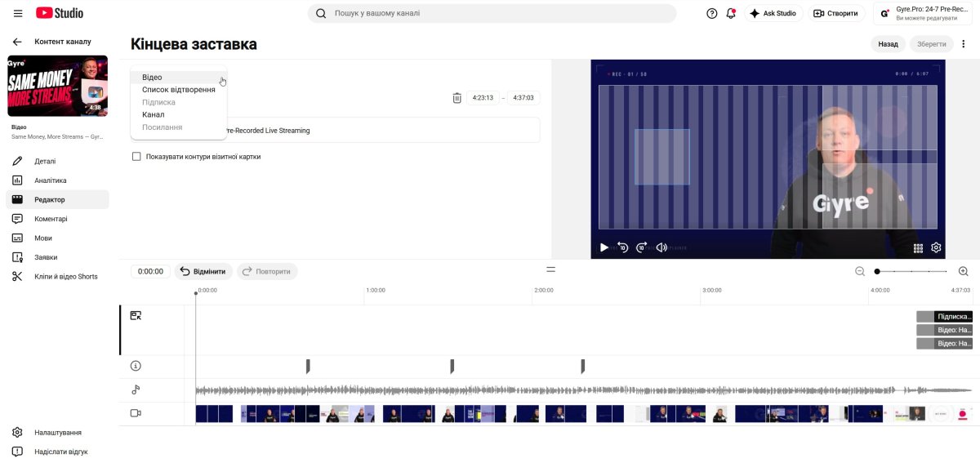
Task: Click the second info card marker
Action: point(452,366)
